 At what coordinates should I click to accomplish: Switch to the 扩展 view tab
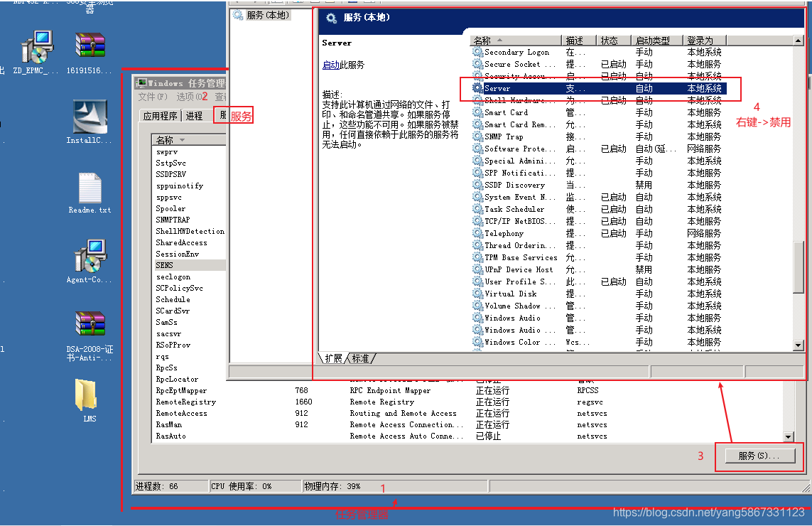pyautogui.click(x=333, y=359)
